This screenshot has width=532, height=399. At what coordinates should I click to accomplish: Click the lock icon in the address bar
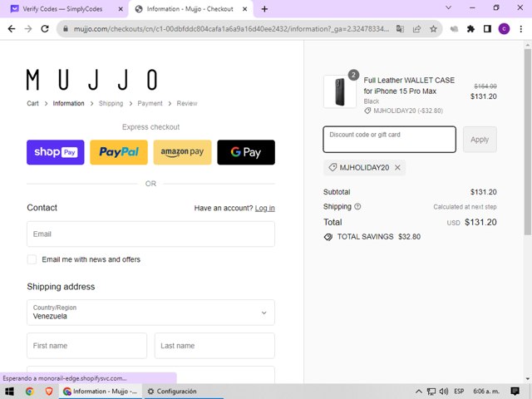(x=66, y=29)
